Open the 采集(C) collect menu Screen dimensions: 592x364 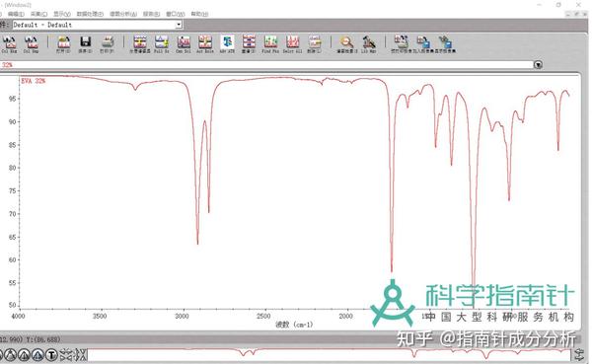pos(38,14)
